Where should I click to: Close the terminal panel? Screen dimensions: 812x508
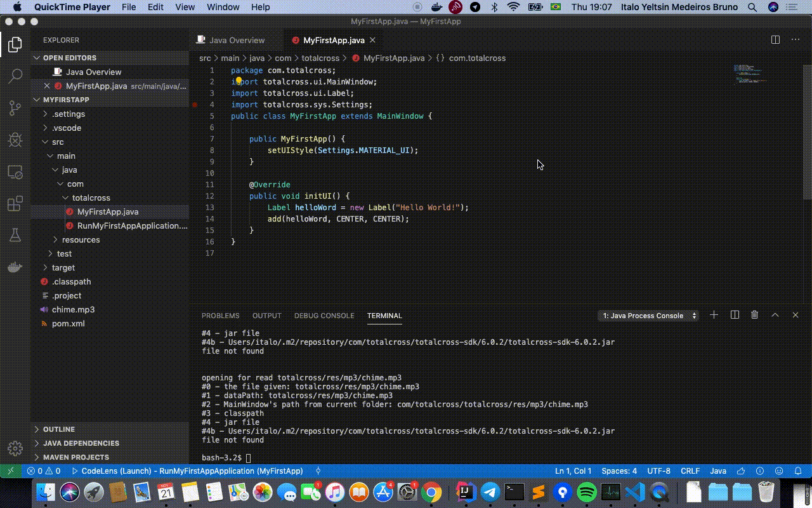click(796, 315)
